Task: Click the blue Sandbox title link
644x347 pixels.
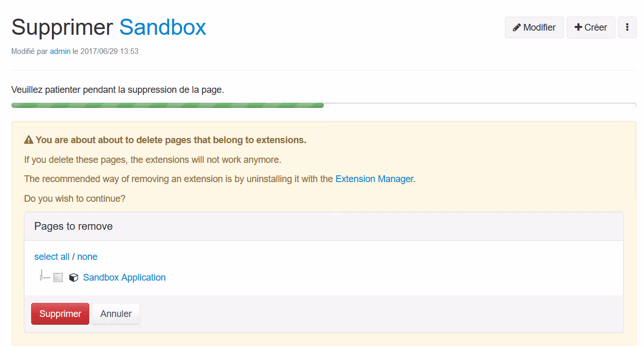Action: coord(162,27)
